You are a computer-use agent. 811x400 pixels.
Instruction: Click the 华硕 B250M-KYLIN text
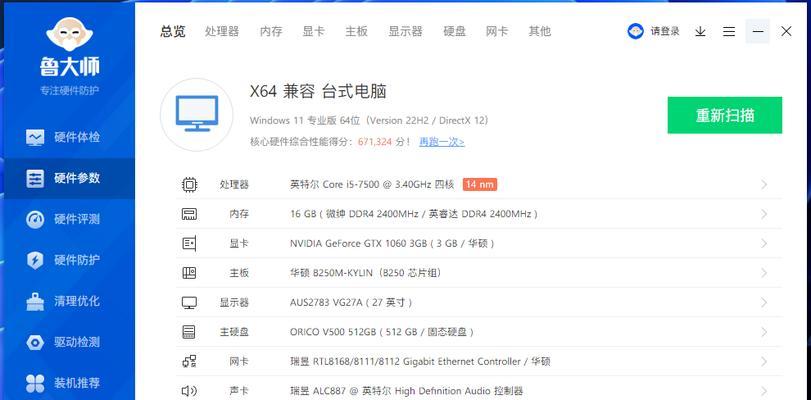(365, 273)
